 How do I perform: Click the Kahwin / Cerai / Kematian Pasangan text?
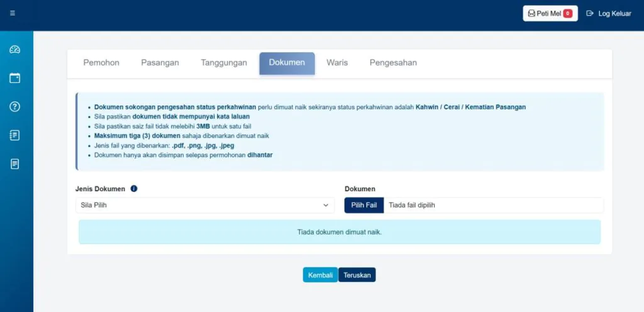pos(470,107)
